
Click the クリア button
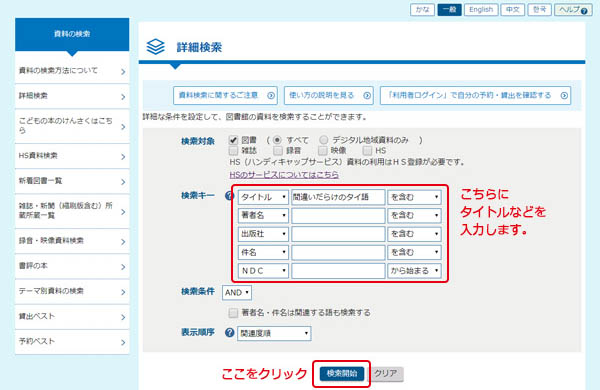click(386, 374)
